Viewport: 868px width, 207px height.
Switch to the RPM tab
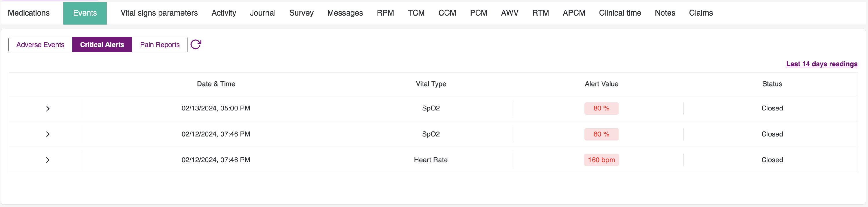[x=385, y=13]
